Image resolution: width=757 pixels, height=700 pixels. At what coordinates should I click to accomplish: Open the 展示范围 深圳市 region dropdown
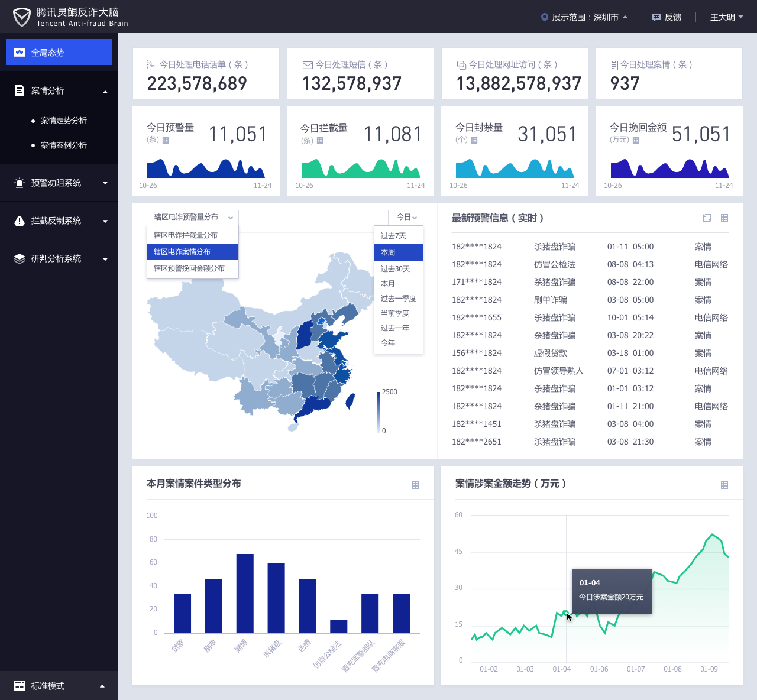(x=584, y=17)
